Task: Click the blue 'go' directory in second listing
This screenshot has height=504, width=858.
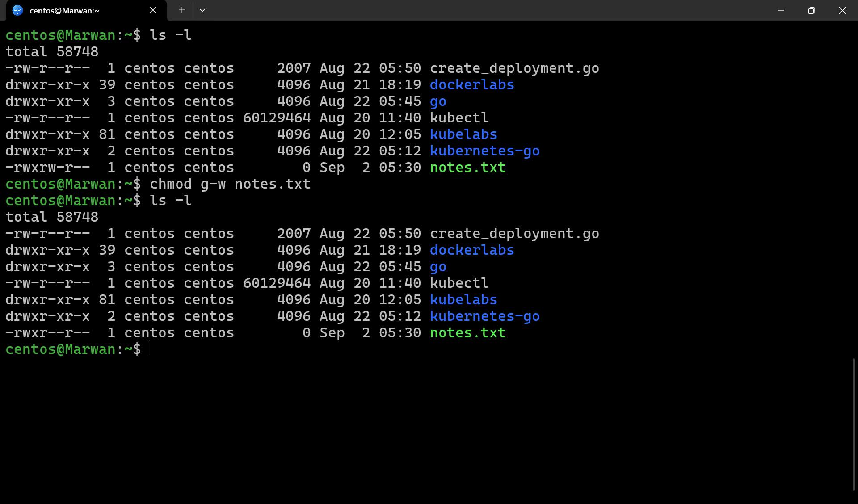Action: click(x=438, y=267)
